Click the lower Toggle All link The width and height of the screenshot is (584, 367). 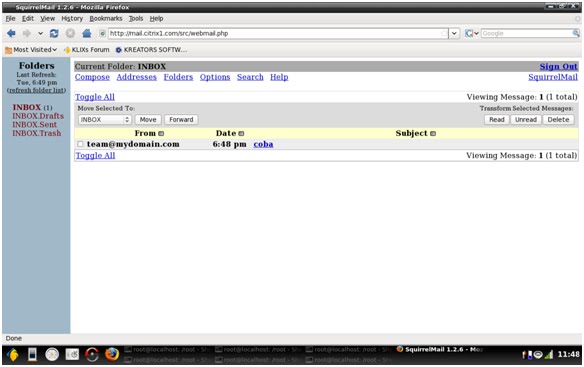(x=95, y=156)
